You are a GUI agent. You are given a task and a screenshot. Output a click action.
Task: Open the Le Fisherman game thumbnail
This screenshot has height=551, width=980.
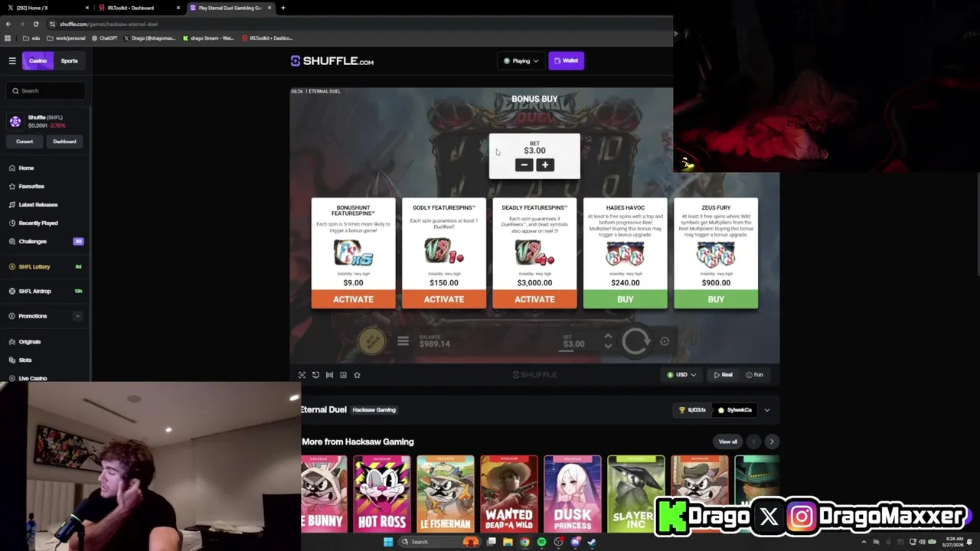445,494
